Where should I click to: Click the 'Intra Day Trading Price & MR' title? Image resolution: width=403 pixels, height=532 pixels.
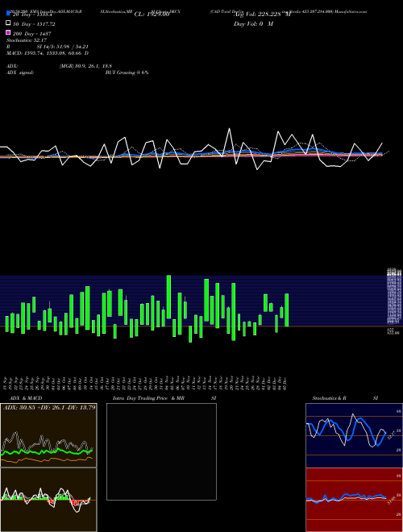point(148,398)
